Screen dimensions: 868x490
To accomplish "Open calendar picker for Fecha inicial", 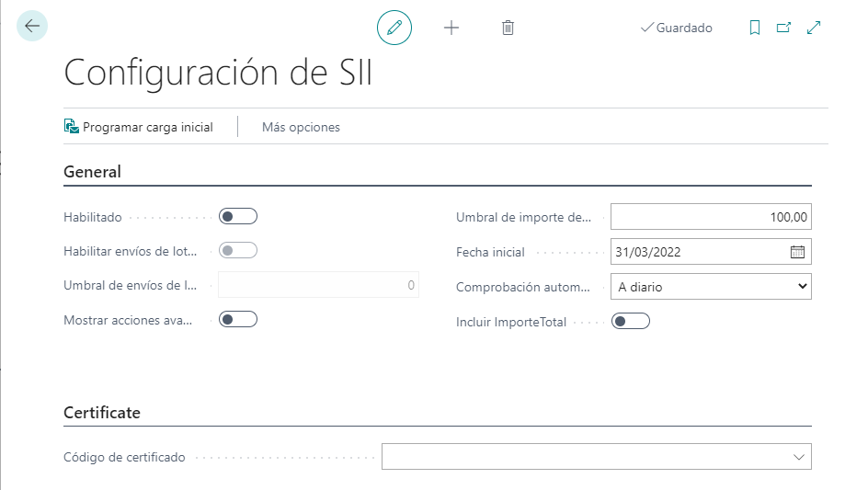I will click(x=797, y=252).
